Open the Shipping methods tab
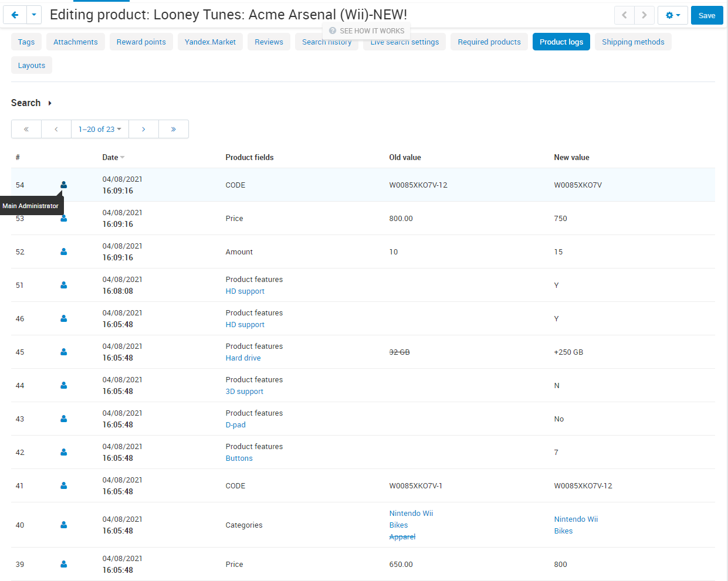This screenshot has width=728, height=581. point(633,42)
